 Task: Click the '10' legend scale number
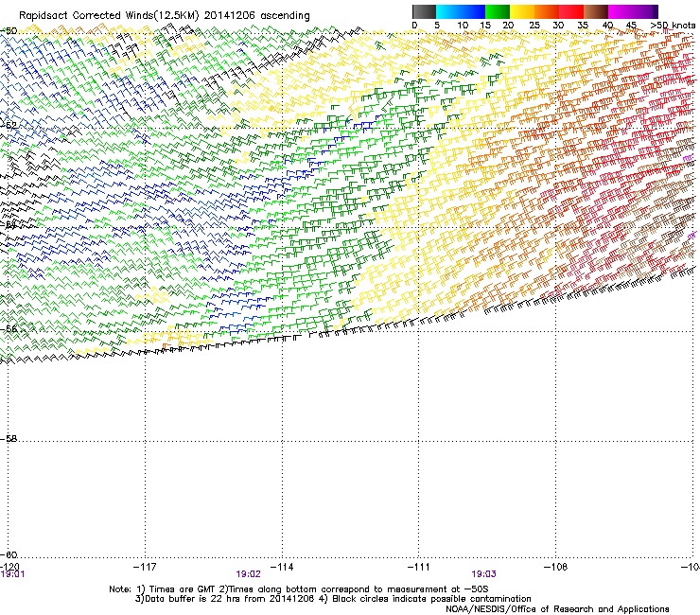[463, 26]
